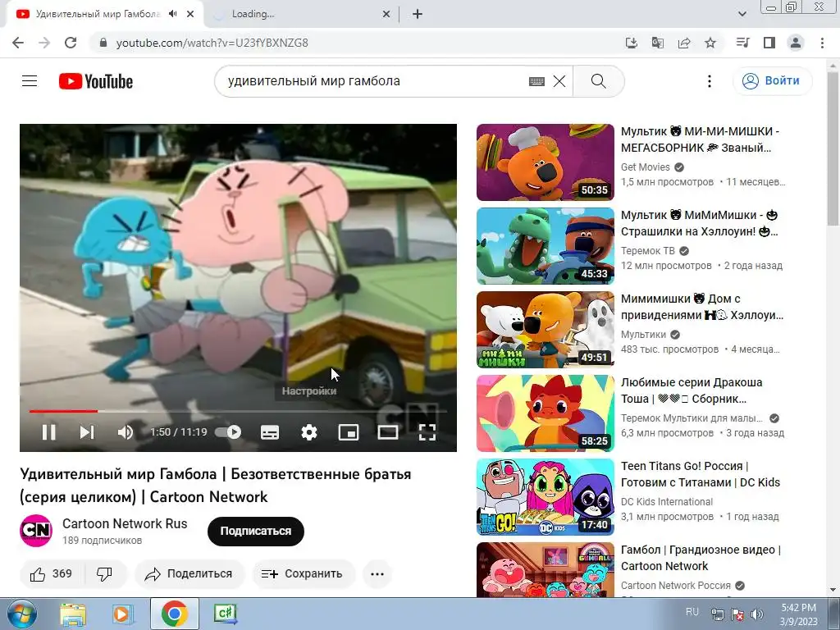The image size is (840, 630).
Task: Open the Дом с привидениями video thumbnail
Action: tap(545, 330)
